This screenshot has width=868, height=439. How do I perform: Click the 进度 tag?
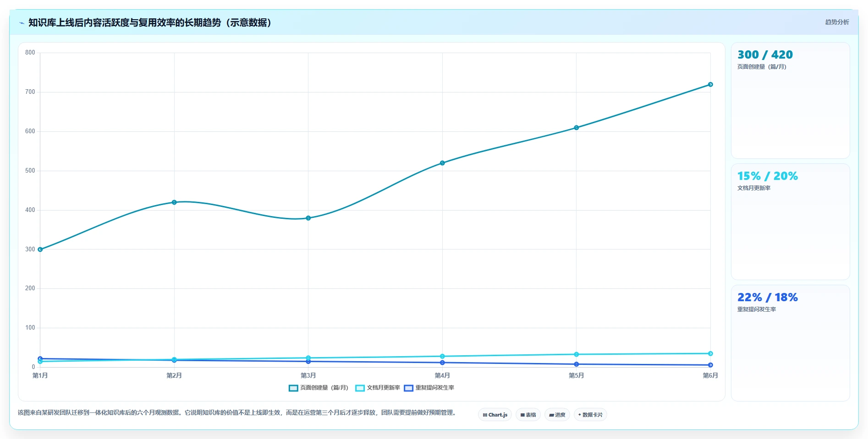point(557,415)
